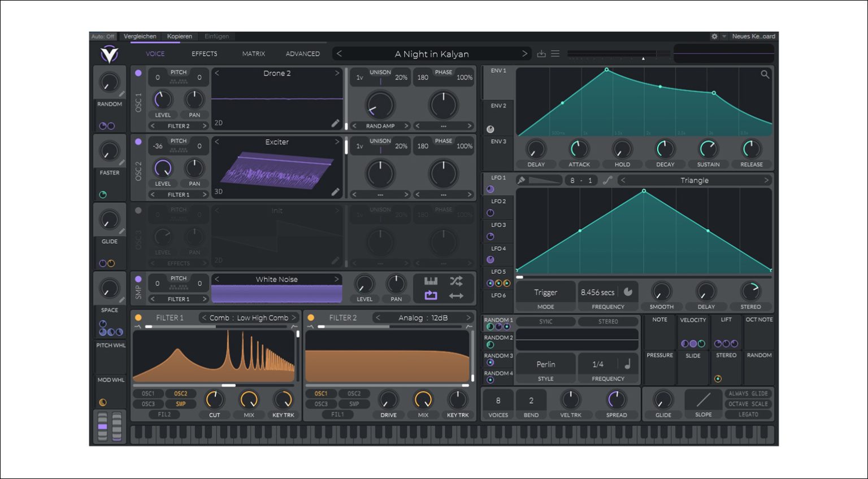Switch to the EFFECTS tab
The width and height of the screenshot is (868, 479).
coord(204,54)
